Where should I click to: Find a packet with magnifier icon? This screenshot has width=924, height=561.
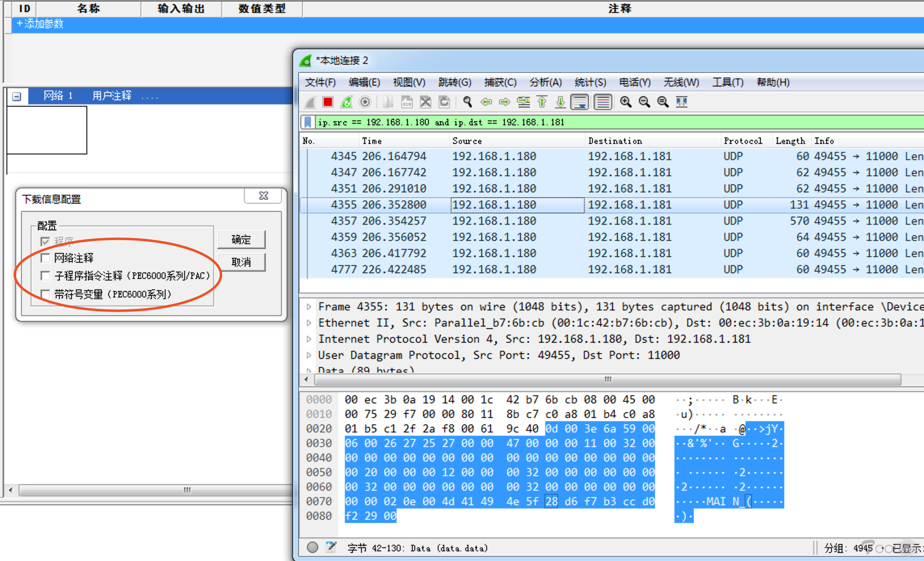[468, 102]
